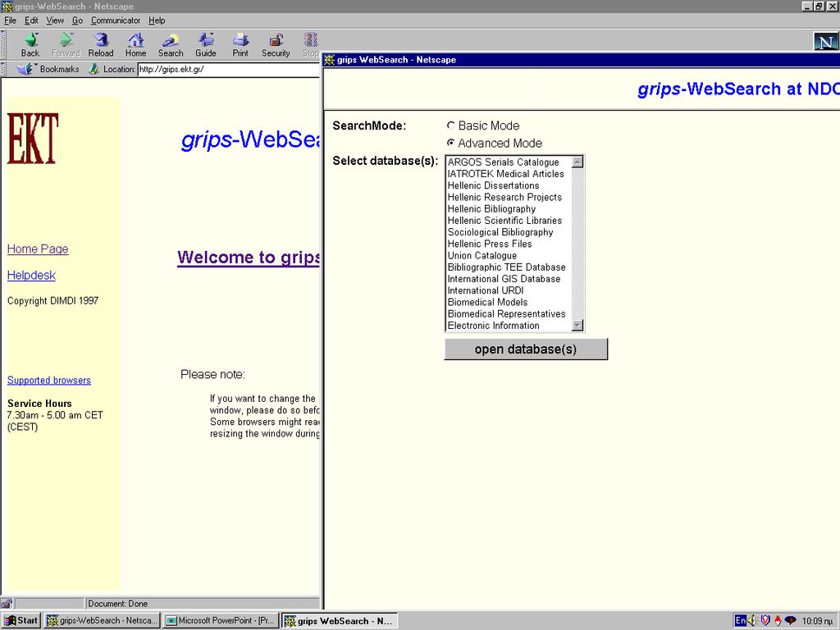The height and width of the screenshot is (630, 840).
Task: Switch to grips-WebSearch - Netsca... taskbar button
Action: [x=103, y=621]
